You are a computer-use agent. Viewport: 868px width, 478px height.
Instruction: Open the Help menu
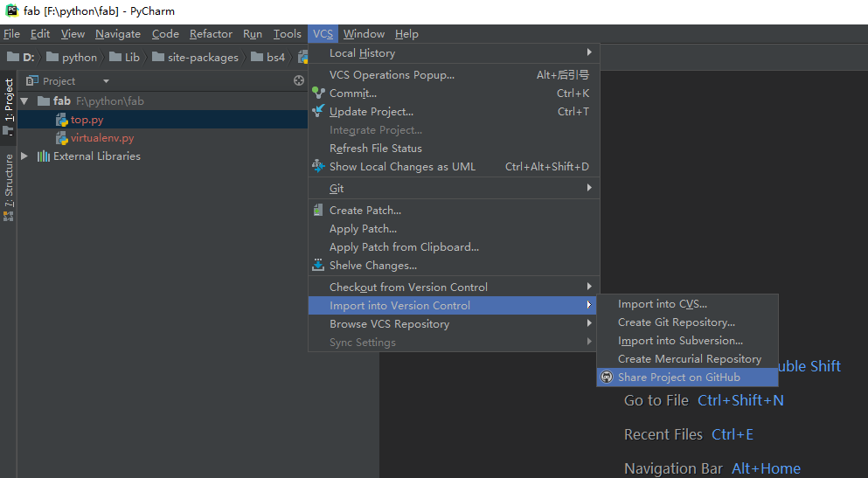pyautogui.click(x=406, y=34)
